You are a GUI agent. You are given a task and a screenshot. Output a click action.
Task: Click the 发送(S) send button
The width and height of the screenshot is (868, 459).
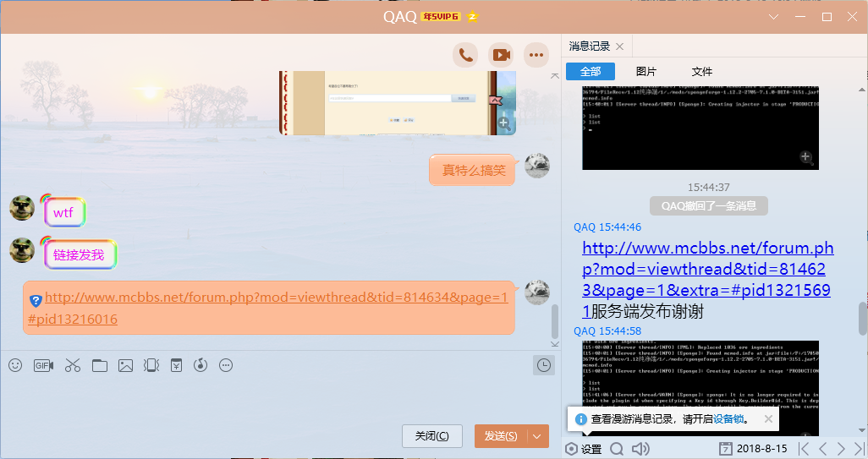pos(501,436)
